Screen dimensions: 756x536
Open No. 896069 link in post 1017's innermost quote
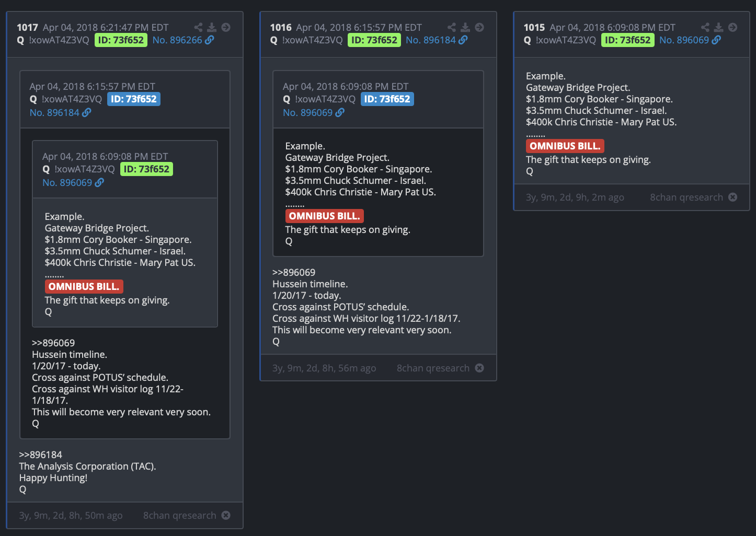(67, 182)
